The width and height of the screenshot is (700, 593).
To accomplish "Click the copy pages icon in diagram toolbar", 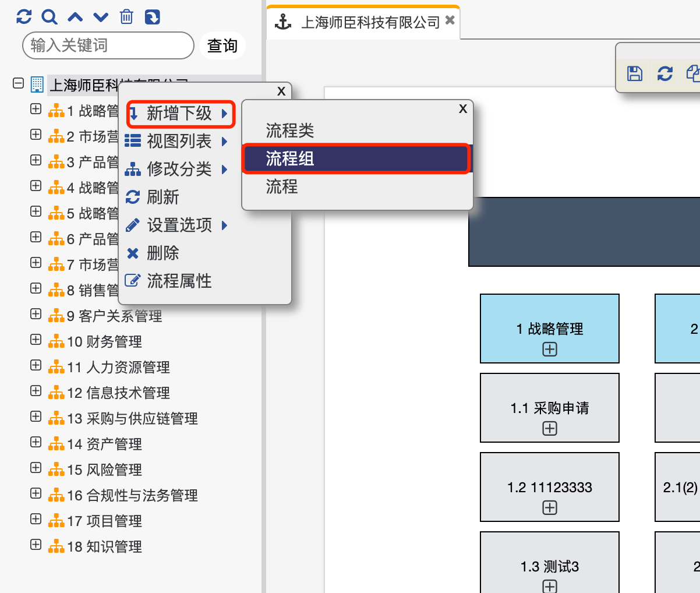I will 693,73.
